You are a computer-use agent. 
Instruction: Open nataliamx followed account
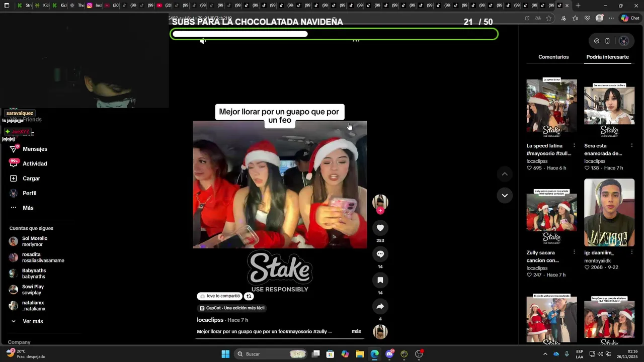pos(28,306)
